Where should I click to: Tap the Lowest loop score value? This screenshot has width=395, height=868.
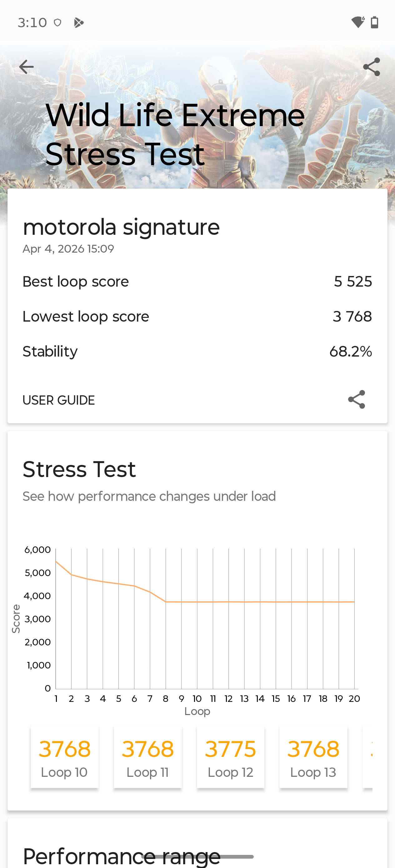pyautogui.click(x=352, y=316)
